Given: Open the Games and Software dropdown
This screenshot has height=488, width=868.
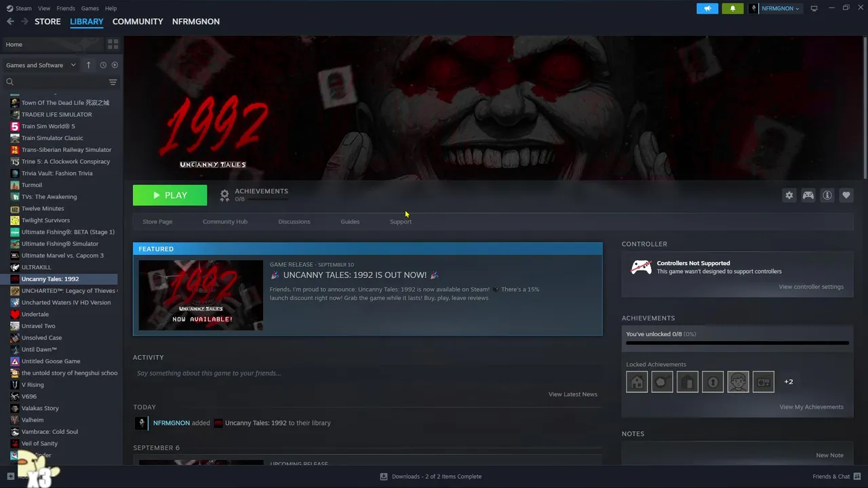Looking at the screenshot, I should click(41, 65).
